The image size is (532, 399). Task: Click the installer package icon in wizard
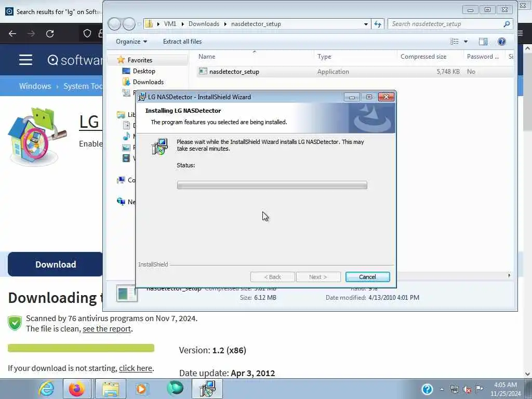point(159,147)
